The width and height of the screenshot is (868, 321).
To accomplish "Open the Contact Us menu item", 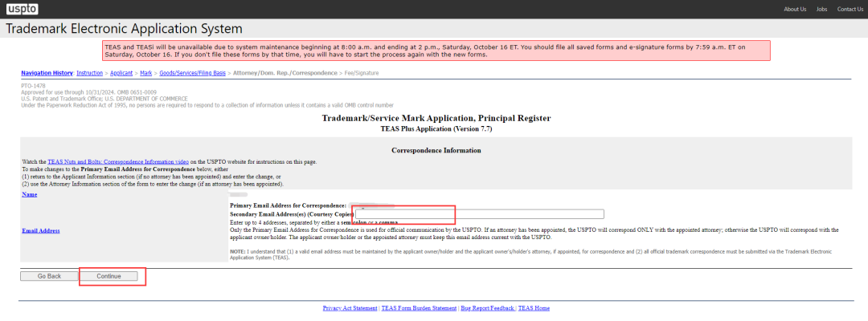I will [x=850, y=10].
